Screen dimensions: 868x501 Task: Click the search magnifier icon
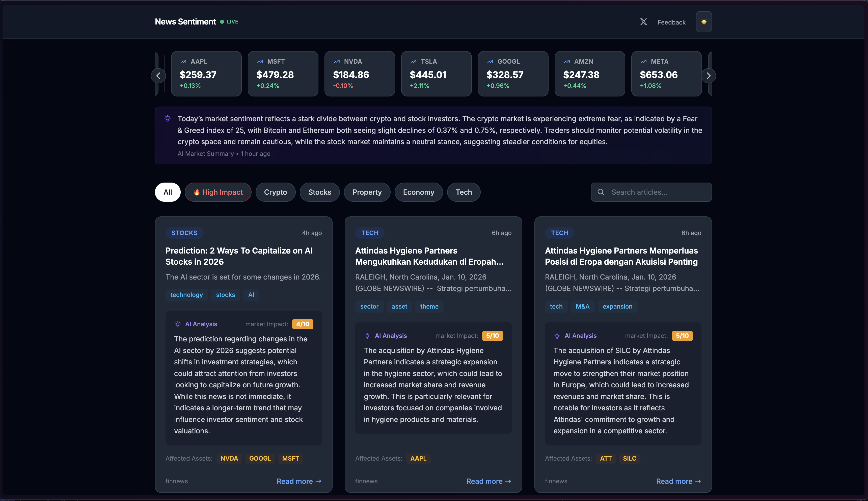pos(601,192)
